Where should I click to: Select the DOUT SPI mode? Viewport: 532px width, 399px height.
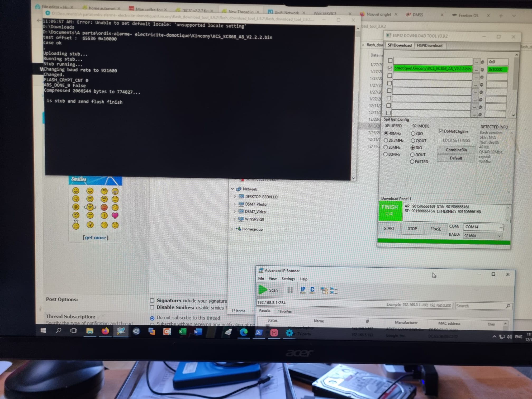[x=412, y=155]
